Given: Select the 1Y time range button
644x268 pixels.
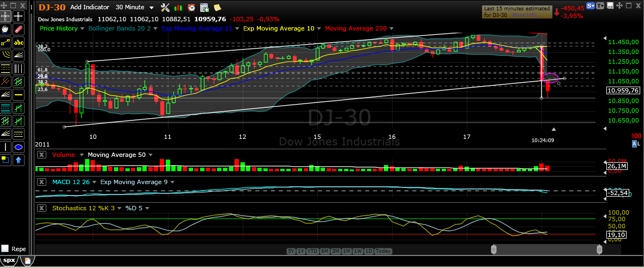Looking at the screenshot, I should point(300,251).
